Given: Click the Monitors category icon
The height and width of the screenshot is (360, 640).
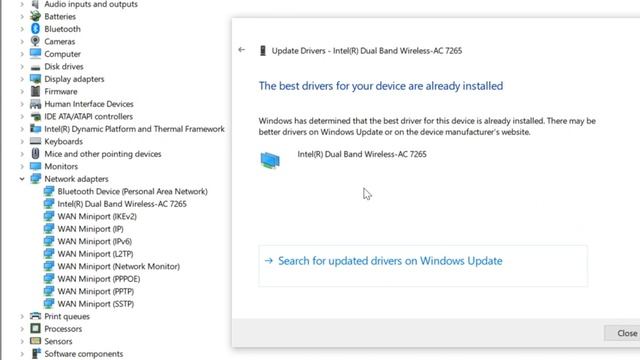Looking at the screenshot, I should [x=36, y=166].
